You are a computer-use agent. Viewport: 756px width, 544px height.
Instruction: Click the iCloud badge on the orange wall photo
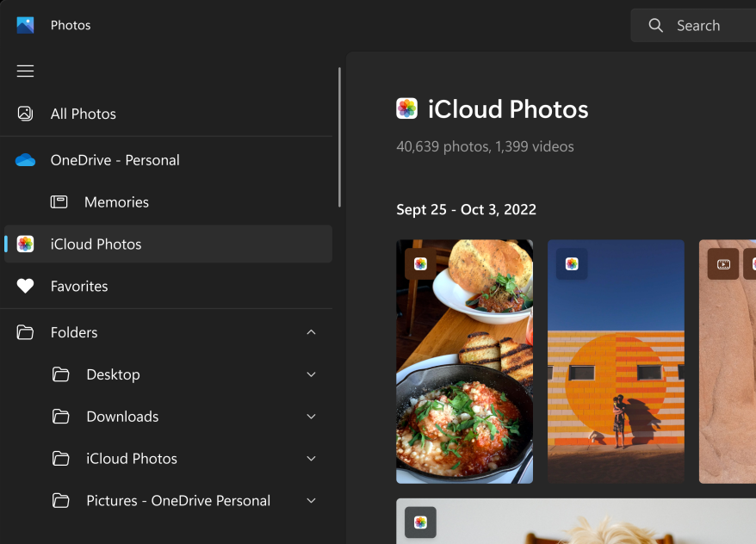pyautogui.click(x=572, y=264)
